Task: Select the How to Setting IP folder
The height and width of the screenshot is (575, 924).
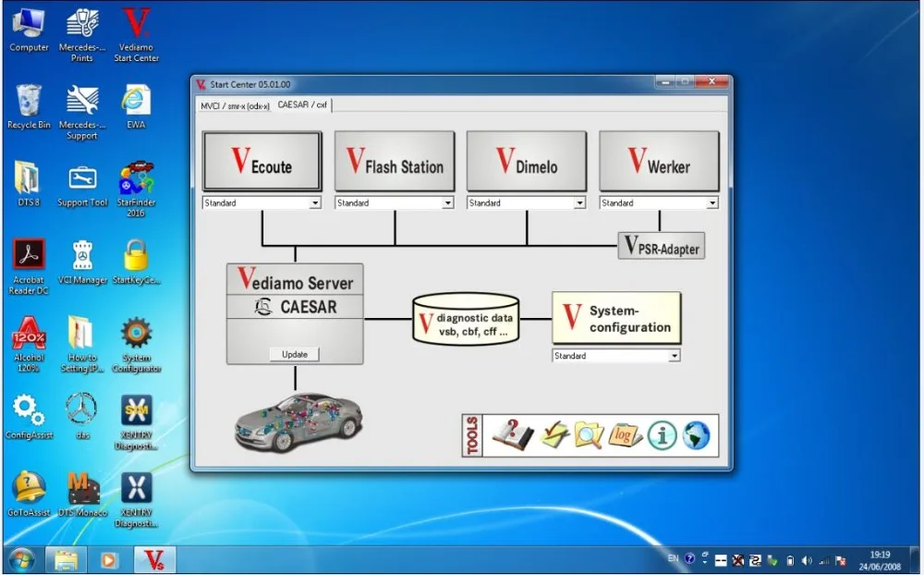Action: click(x=82, y=345)
